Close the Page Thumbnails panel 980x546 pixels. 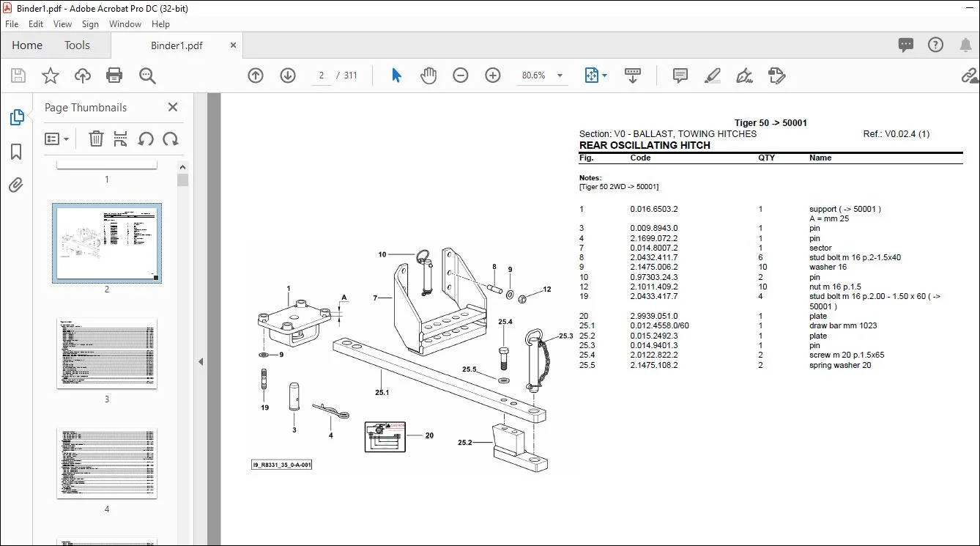(173, 107)
